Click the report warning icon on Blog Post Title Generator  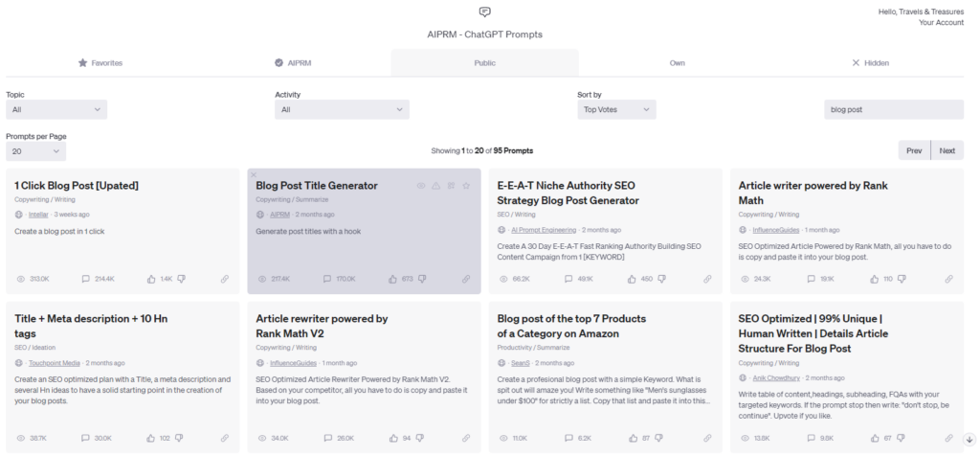pos(436,186)
